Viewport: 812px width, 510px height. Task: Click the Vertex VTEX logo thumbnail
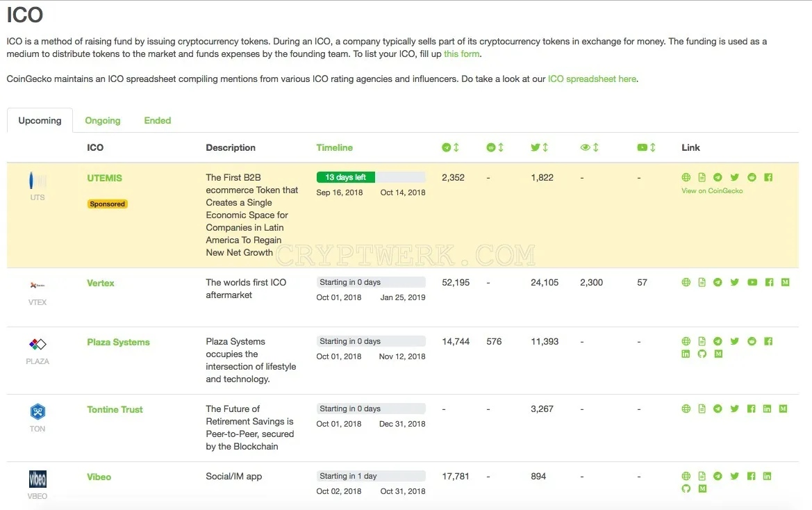point(38,286)
